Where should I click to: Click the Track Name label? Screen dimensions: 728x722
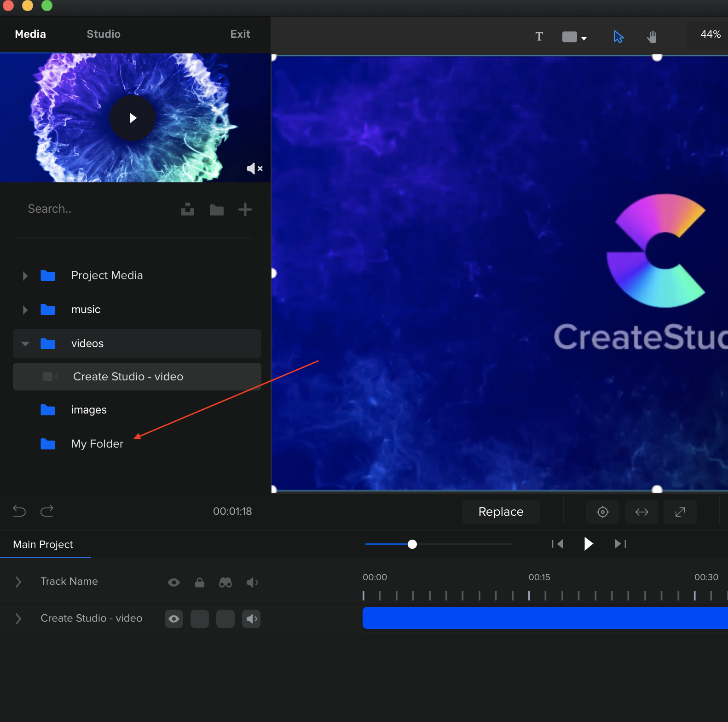click(x=69, y=582)
